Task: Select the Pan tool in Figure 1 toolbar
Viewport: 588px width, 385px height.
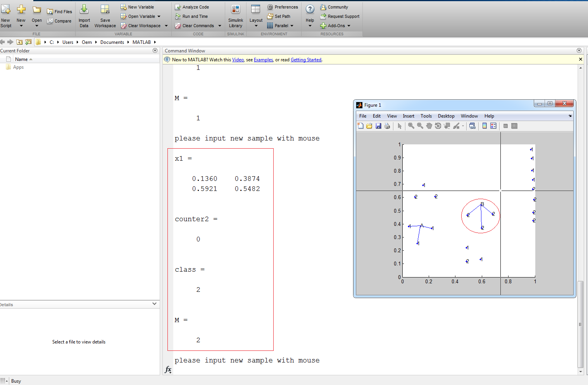Action: 429,126
